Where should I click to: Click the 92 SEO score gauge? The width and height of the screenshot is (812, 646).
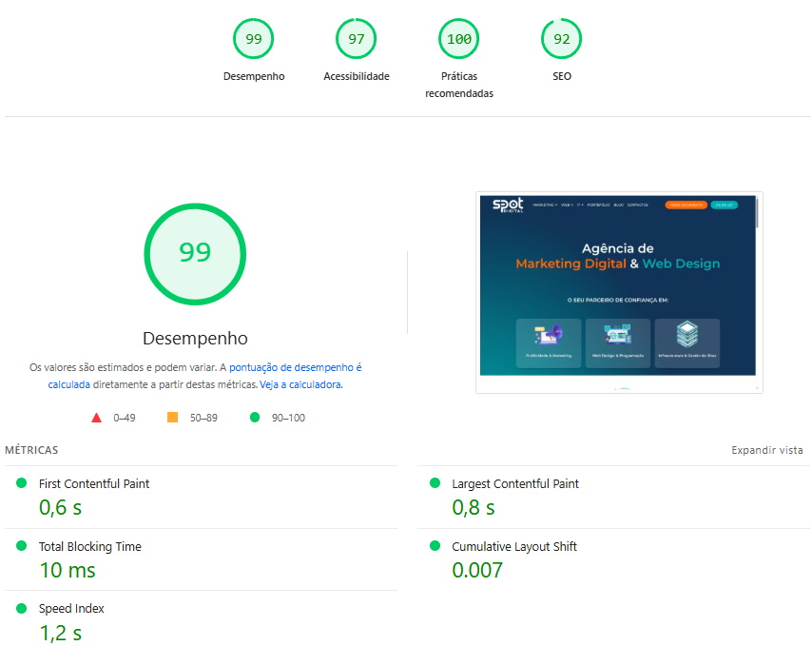[561, 39]
